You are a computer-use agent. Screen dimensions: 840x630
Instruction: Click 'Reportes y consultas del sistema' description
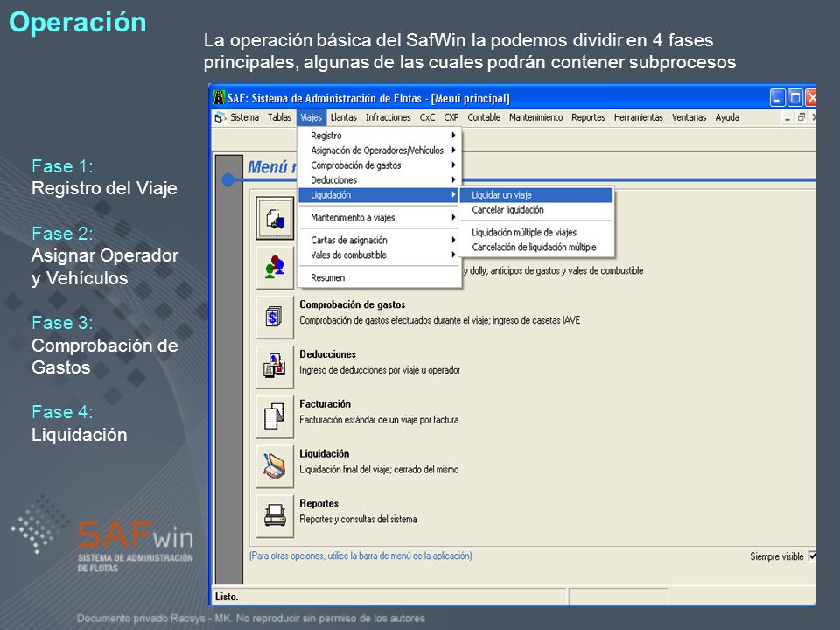pos(358,519)
